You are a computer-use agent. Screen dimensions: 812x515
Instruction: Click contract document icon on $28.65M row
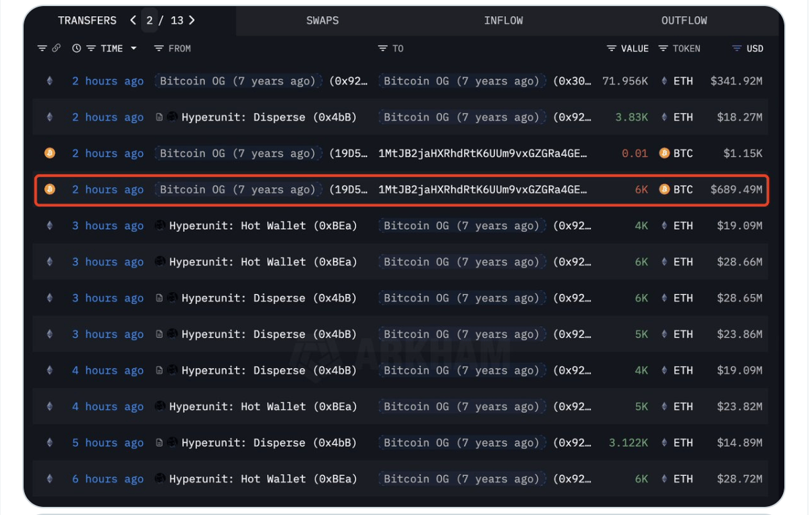tap(159, 298)
